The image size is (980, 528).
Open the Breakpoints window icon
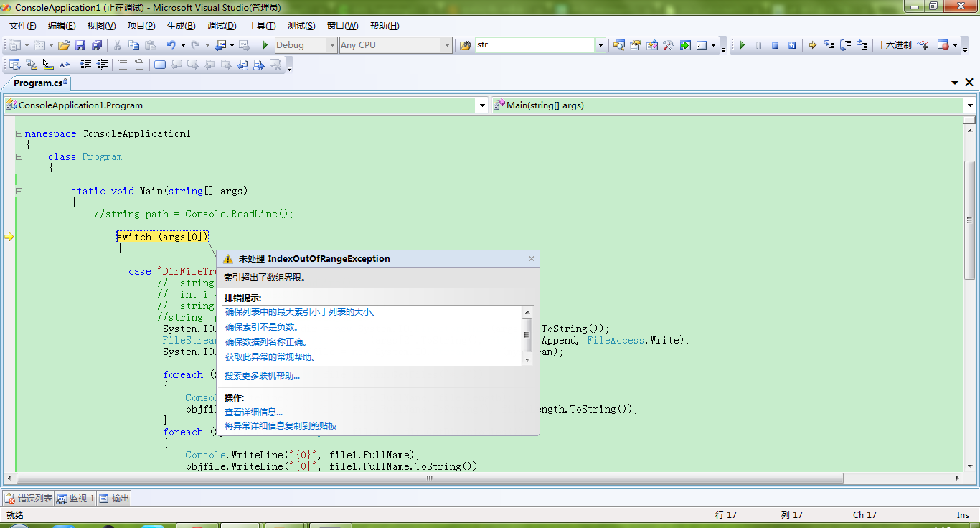coord(943,45)
